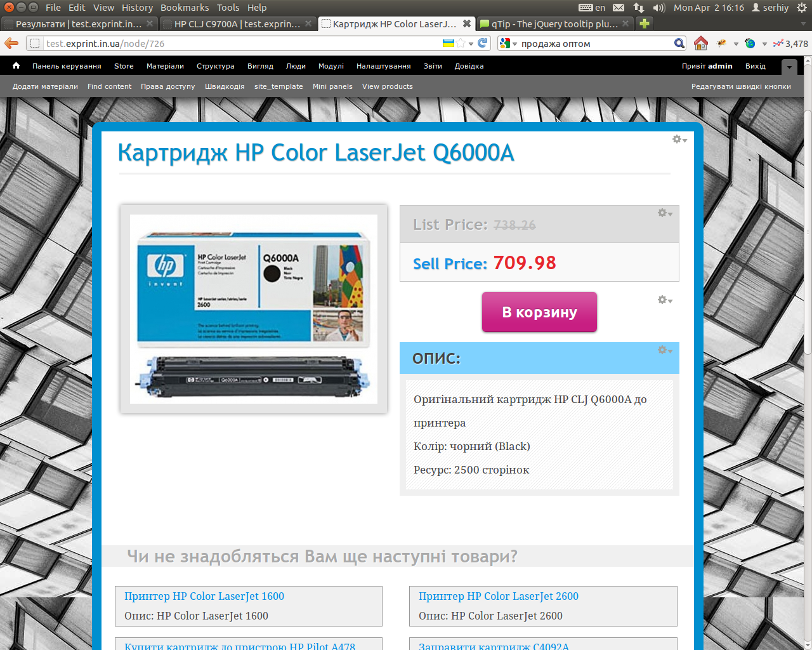
Task: Log out via the Вихід link
Action: click(x=755, y=66)
